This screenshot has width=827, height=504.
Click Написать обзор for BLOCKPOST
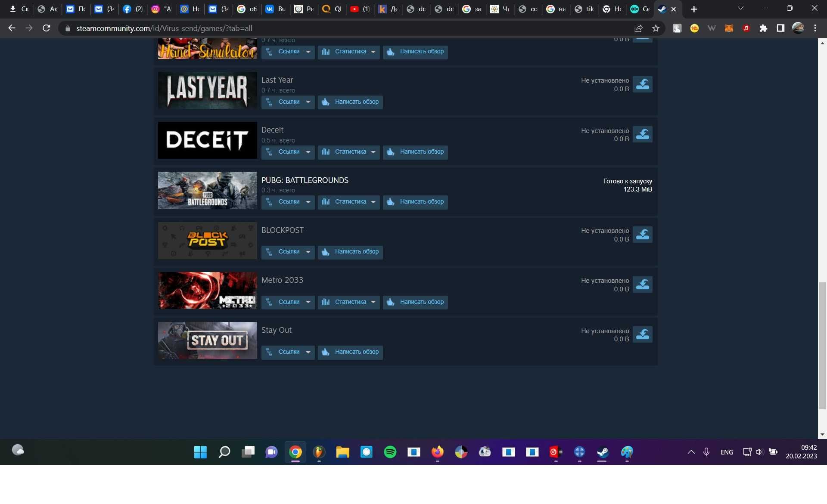pos(350,252)
